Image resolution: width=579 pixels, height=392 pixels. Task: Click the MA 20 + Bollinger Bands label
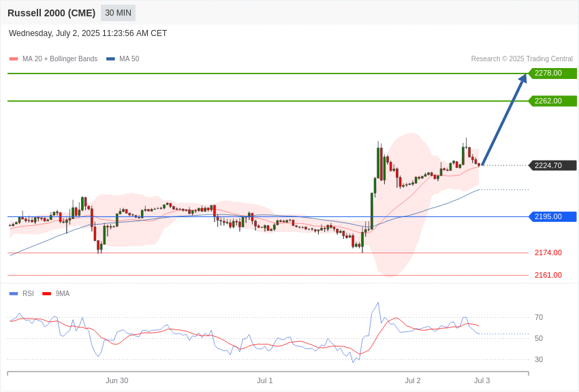pos(60,59)
